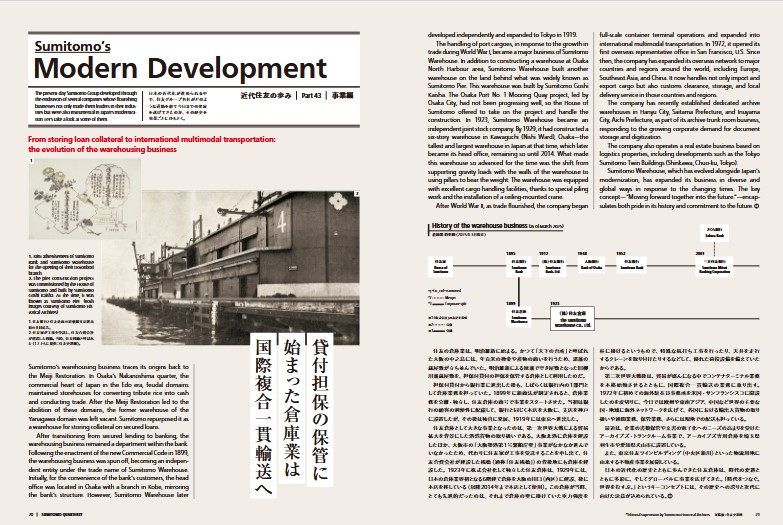Click the paragraph starting 'After transitioning from secured lending'

pyautogui.click(x=108, y=466)
